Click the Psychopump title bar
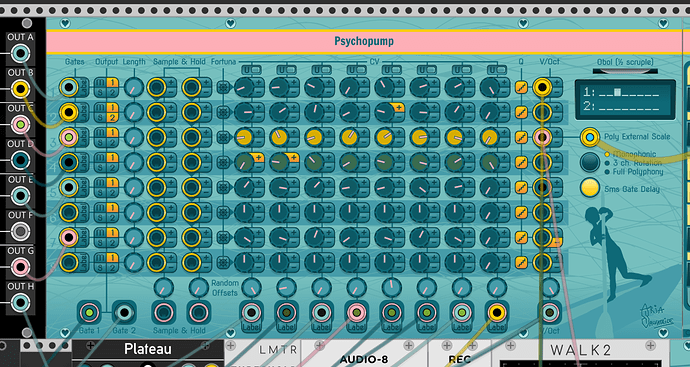Image resolution: width=690 pixels, height=367 pixels. pos(364,42)
